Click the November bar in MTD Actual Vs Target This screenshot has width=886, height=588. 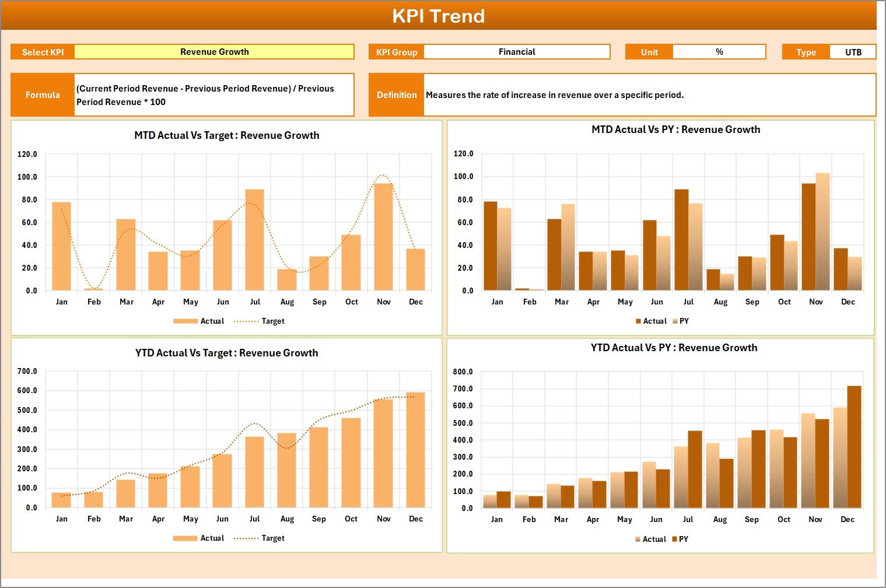coord(383,236)
